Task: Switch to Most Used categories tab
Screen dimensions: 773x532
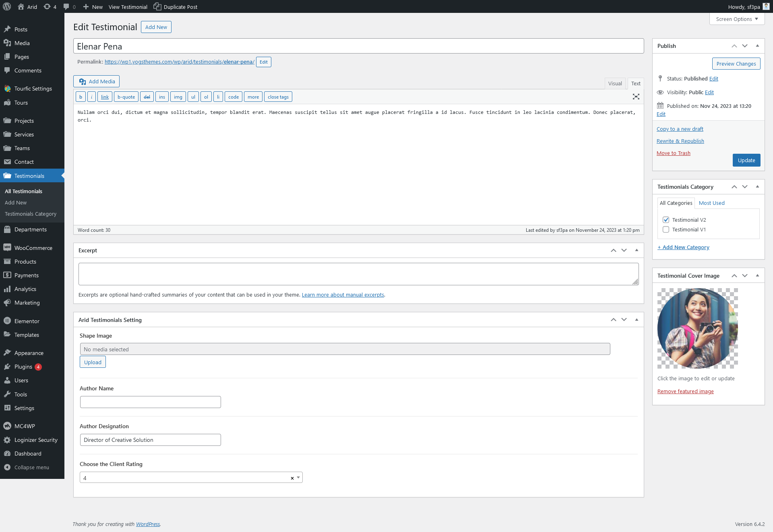Action: [711, 203]
